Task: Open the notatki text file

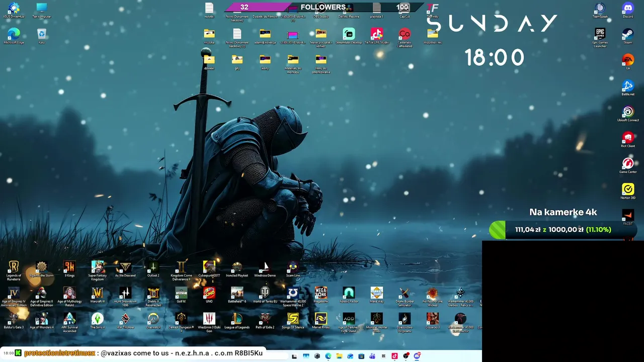Action: pos(209,10)
